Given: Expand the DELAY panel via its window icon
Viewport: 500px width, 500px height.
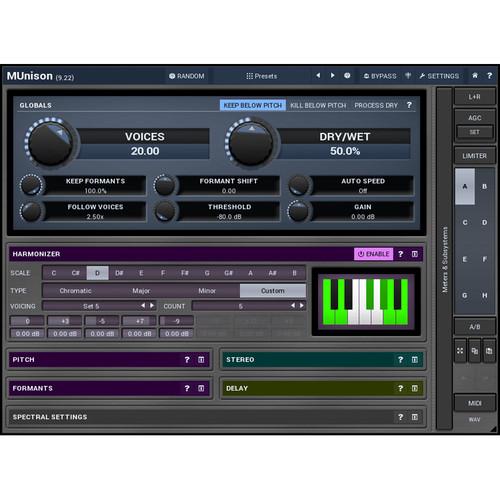Looking at the screenshot, I should tap(415, 388).
